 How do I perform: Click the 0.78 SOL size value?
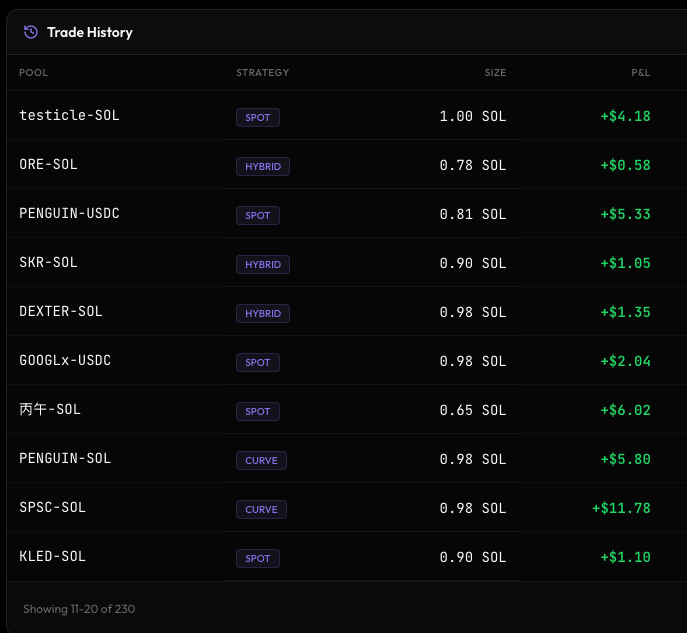tap(473, 166)
